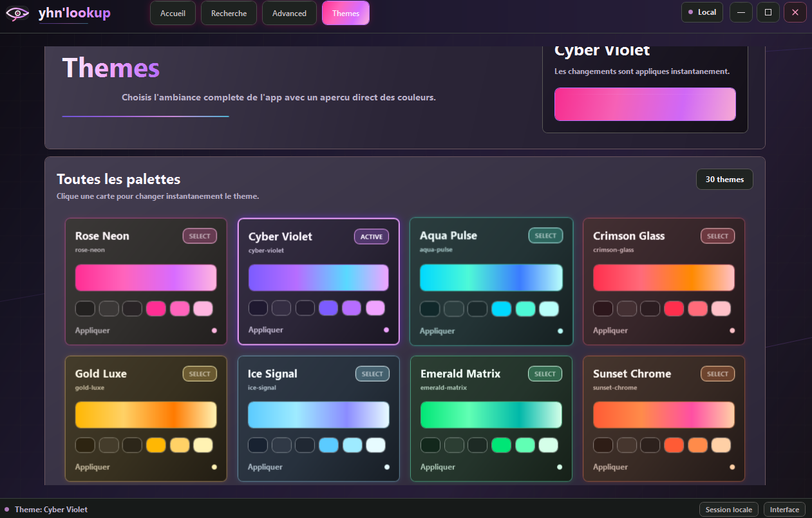Click the sky blue swatch in Ice Signal
Viewport: 812px width, 518px height.
click(328, 445)
